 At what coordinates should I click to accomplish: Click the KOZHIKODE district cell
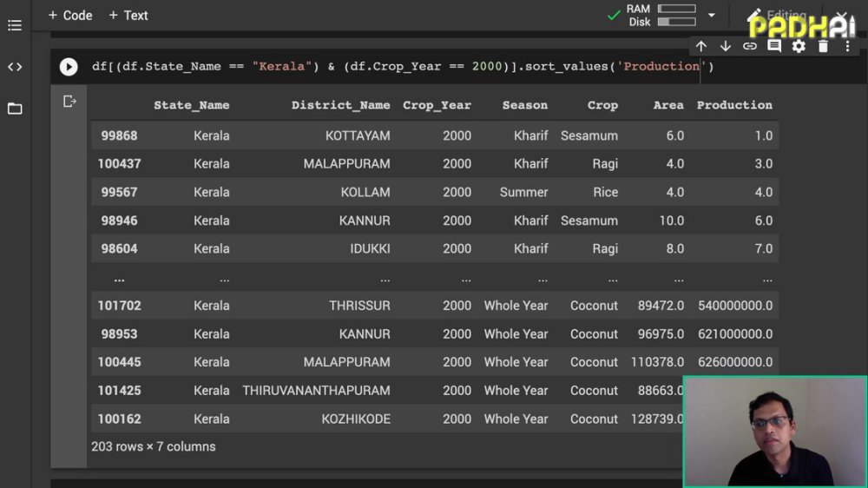(356, 419)
